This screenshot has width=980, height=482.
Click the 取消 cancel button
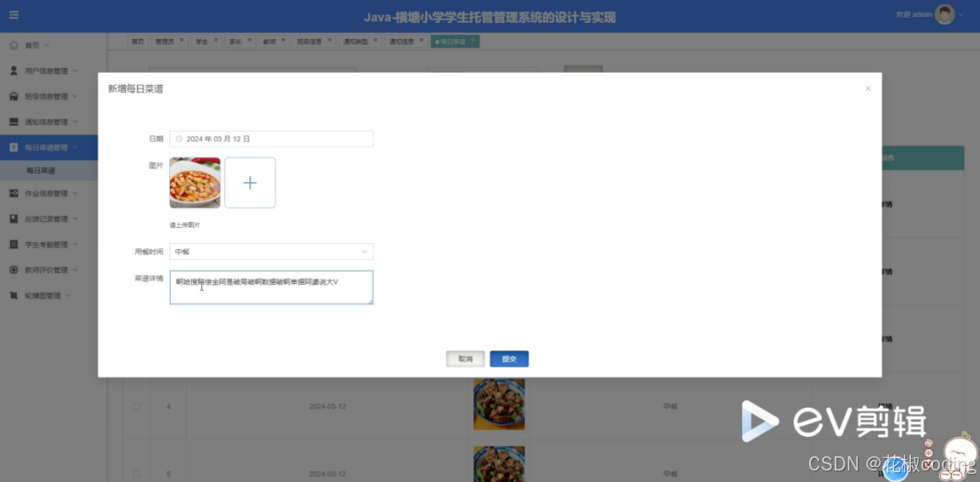466,359
